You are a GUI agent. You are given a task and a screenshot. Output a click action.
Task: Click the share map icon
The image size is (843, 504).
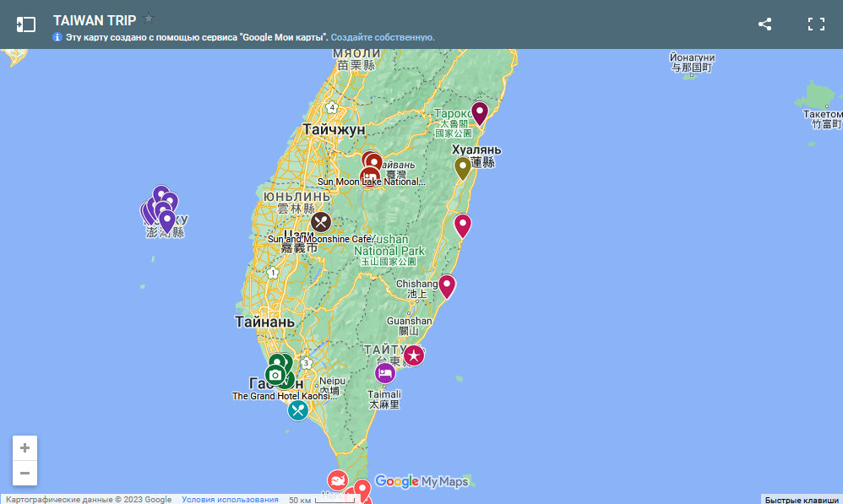coord(765,24)
